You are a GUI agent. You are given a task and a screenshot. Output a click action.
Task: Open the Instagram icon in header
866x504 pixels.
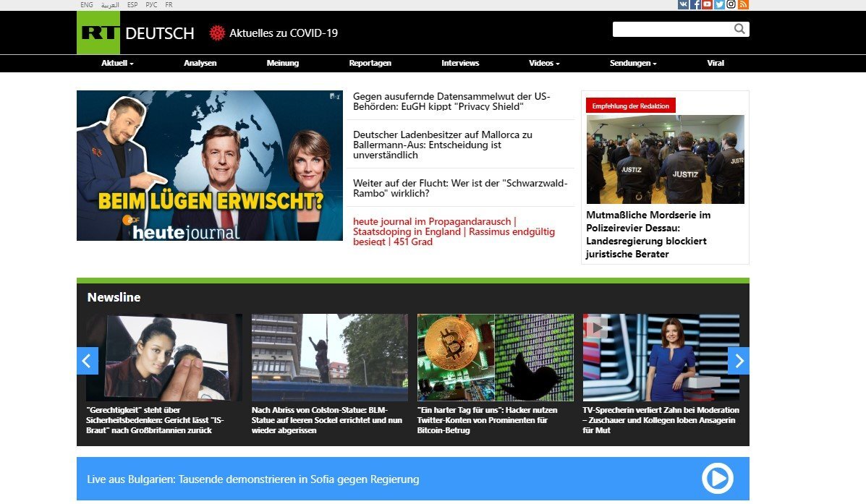click(x=731, y=4)
